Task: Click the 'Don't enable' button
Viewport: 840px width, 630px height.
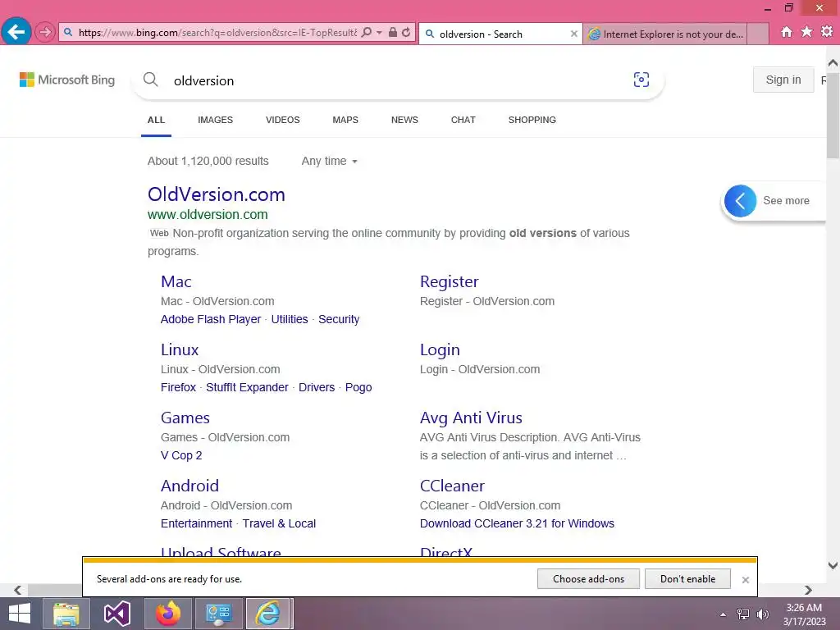Action: coord(687,578)
